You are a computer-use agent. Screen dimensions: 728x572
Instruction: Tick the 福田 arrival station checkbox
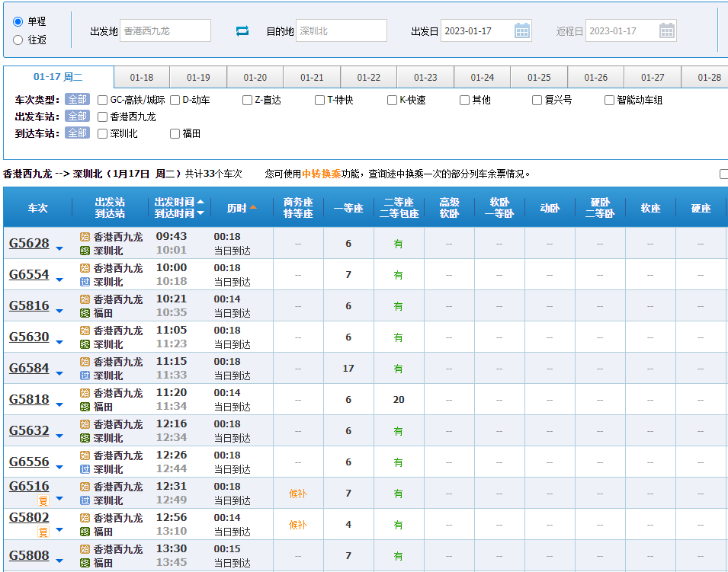tap(175, 133)
